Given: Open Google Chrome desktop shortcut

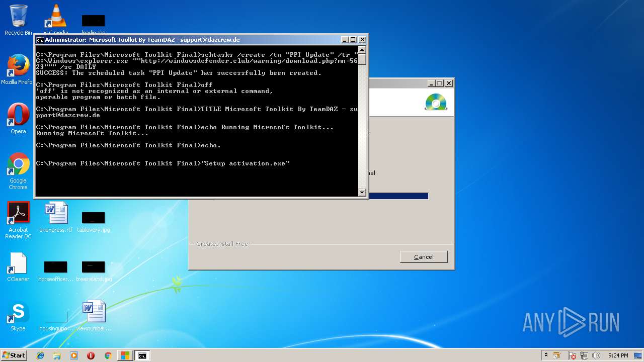Looking at the screenshot, I should [x=18, y=171].
